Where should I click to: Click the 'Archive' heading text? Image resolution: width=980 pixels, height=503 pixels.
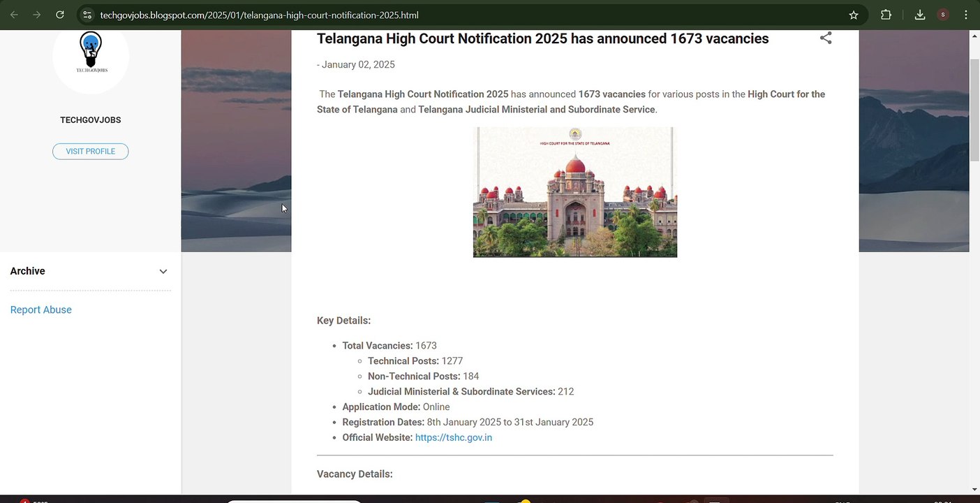(x=28, y=271)
